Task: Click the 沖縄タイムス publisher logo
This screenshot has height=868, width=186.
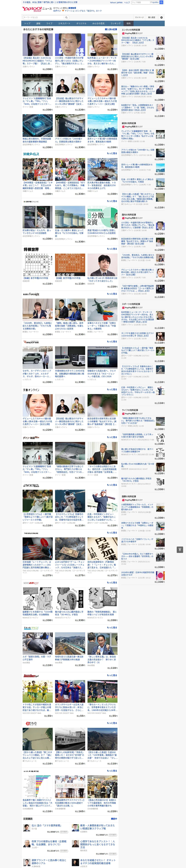Action: point(31,154)
